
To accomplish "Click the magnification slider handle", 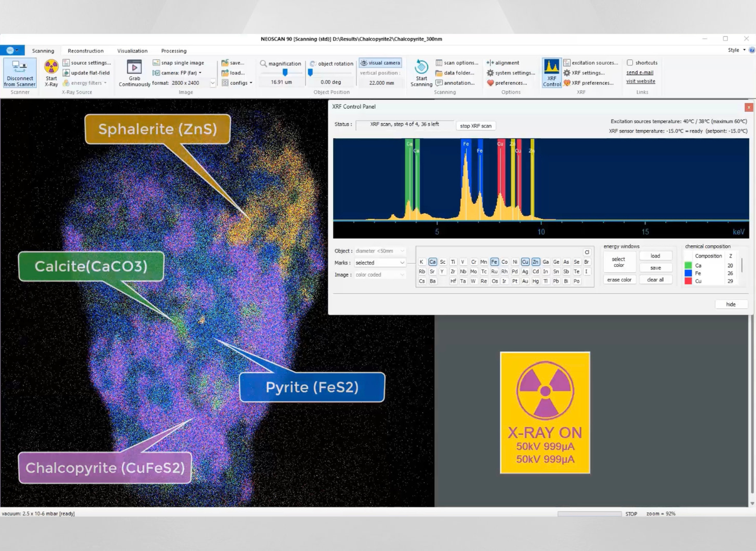I will click(x=285, y=72).
